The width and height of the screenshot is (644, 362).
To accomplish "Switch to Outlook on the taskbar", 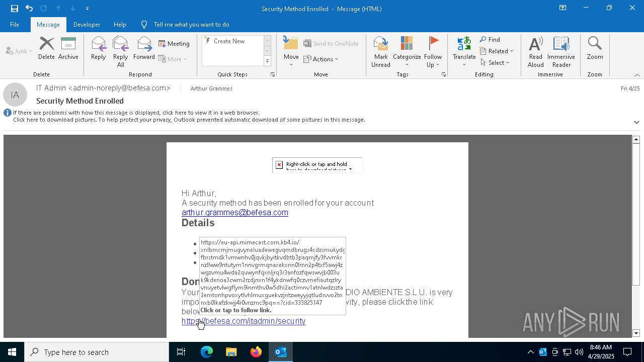I will [281, 352].
